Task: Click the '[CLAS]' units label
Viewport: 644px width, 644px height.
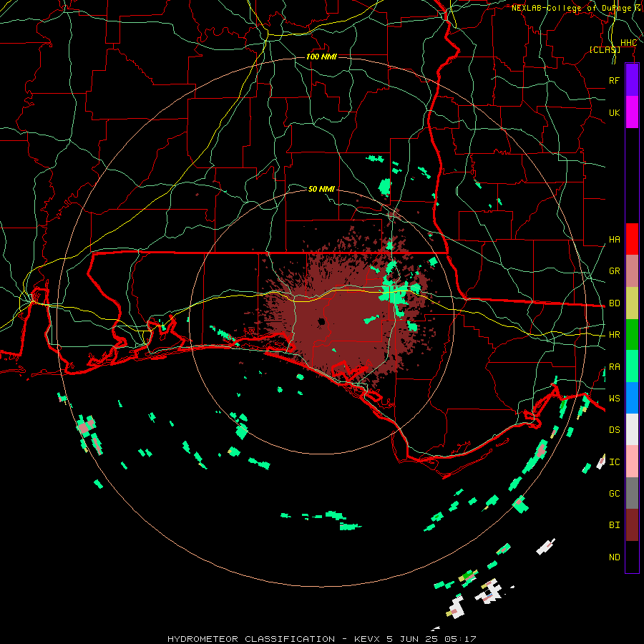Action: [x=605, y=49]
